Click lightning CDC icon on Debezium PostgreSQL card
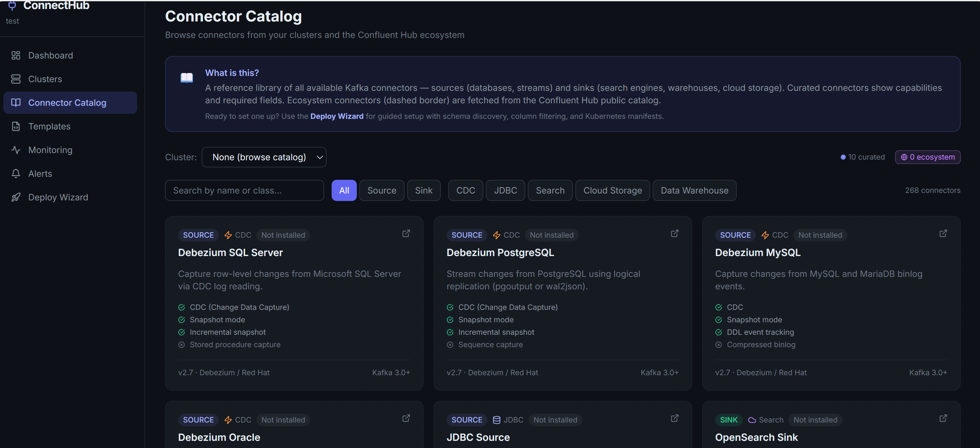The width and height of the screenshot is (980, 448). (496, 235)
